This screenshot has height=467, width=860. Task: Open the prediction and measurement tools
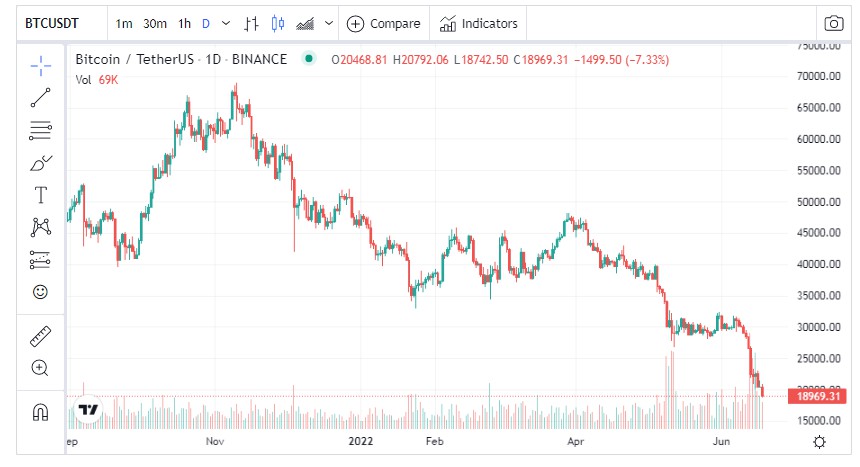point(40,259)
